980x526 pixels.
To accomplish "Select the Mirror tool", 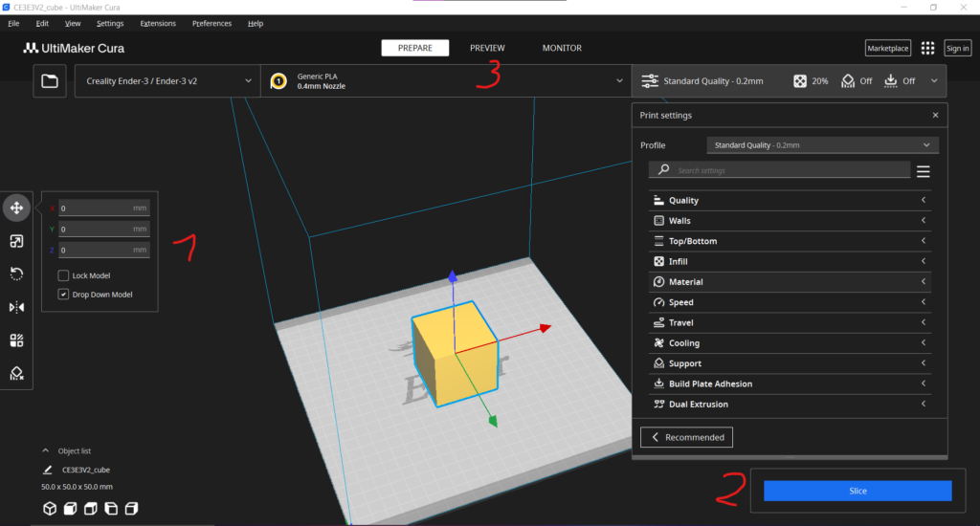I will pyautogui.click(x=17, y=307).
